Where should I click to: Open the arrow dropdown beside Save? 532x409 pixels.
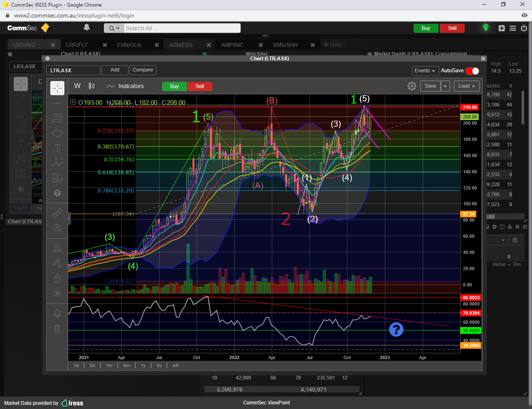click(x=445, y=86)
